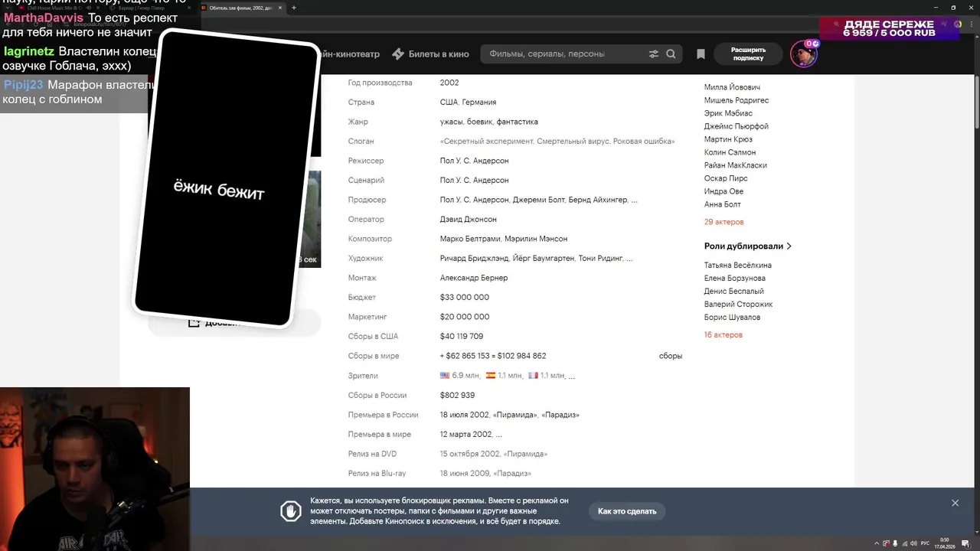Open actor Оскар Пирс link

[726, 178]
